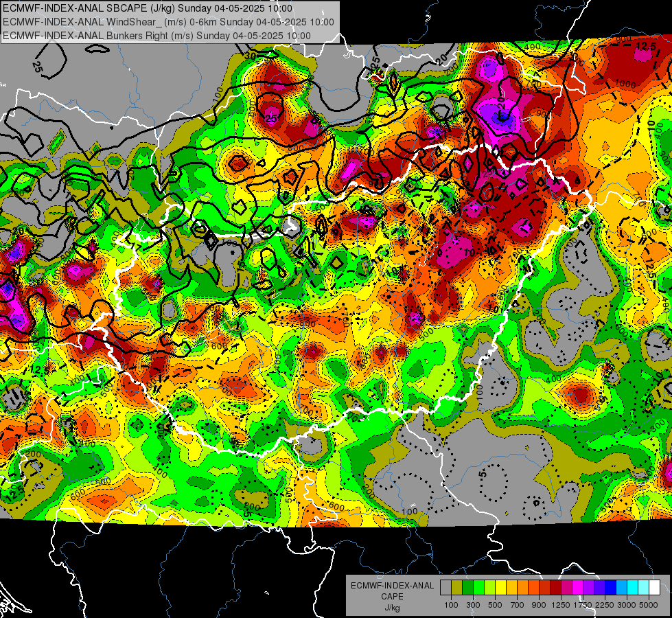Select the sky blue swatch before 3000
Image resolution: width=672 pixels, height=618 pixels.
(621, 587)
